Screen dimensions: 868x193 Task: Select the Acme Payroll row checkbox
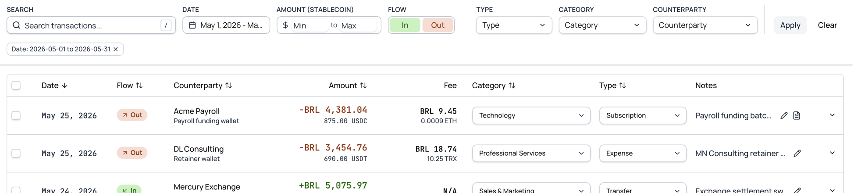16,115
